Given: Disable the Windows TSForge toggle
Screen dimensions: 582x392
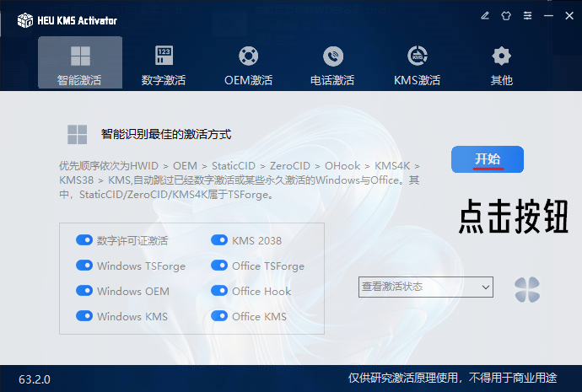Looking at the screenshot, I should (x=84, y=266).
